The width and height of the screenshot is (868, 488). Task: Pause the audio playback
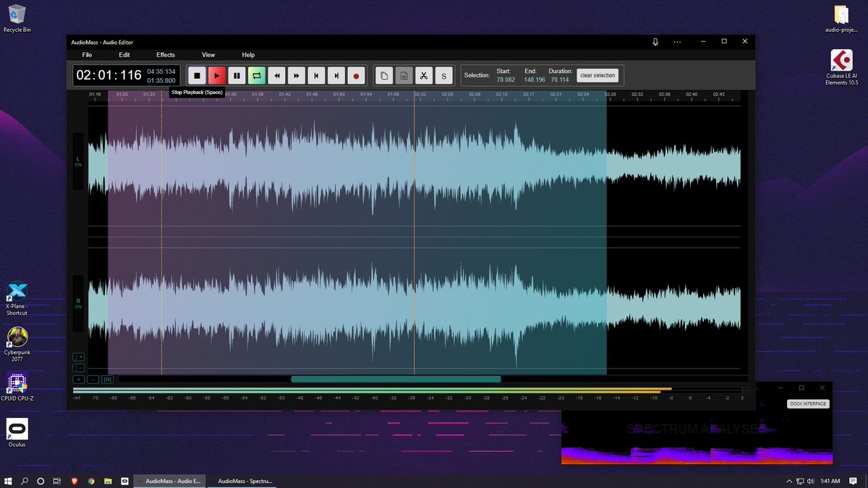pos(237,75)
